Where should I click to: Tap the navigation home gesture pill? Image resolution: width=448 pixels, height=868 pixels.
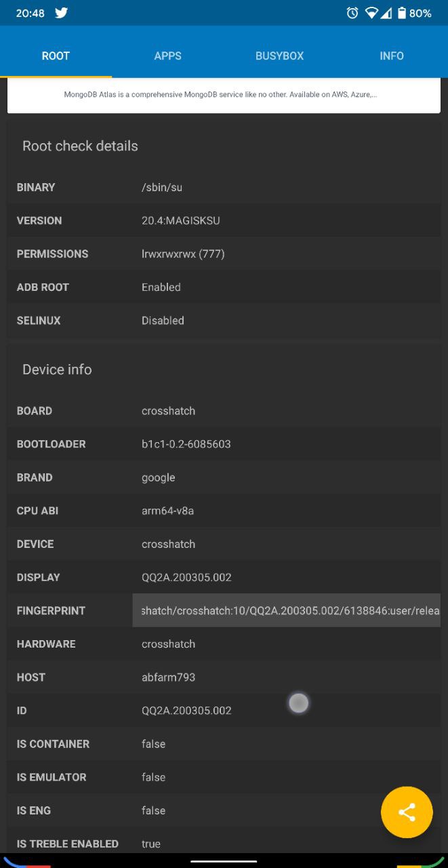[x=224, y=861]
